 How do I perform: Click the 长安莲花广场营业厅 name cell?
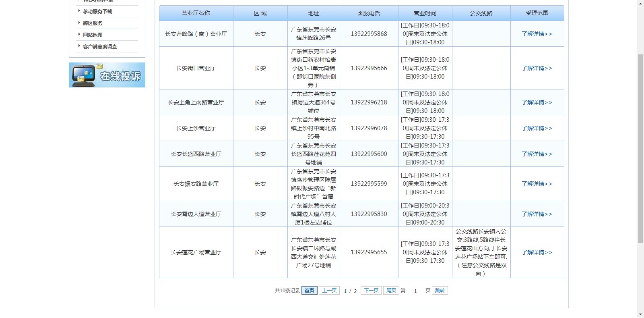[x=196, y=252]
